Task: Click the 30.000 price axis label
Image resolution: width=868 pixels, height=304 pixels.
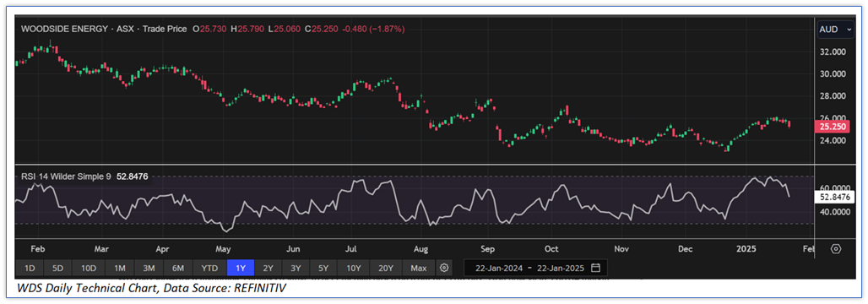Action: pyautogui.click(x=833, y=73)
